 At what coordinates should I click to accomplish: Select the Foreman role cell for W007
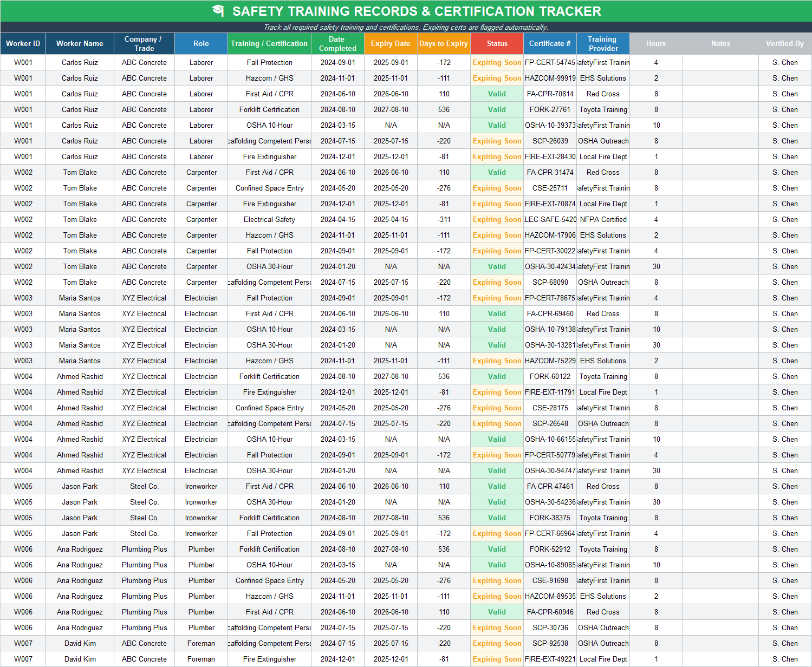click(x=201, y=643)
